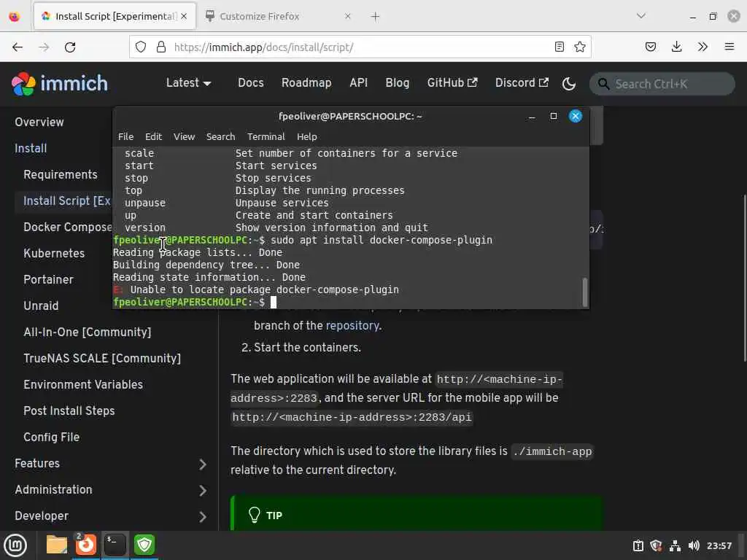Open the Files folder taskbar icon
The height and width of the screenshot is (560, 747).
coord(57,545)
